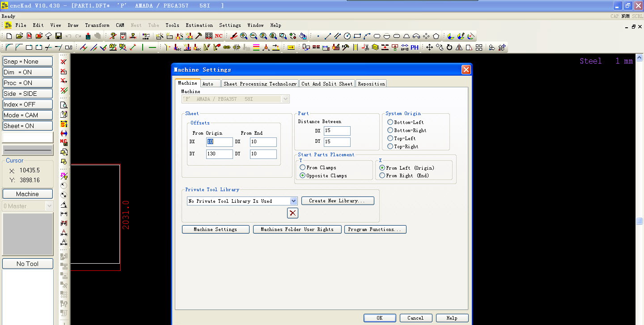Click the Move (four arrows) tool

coord(429,47)
